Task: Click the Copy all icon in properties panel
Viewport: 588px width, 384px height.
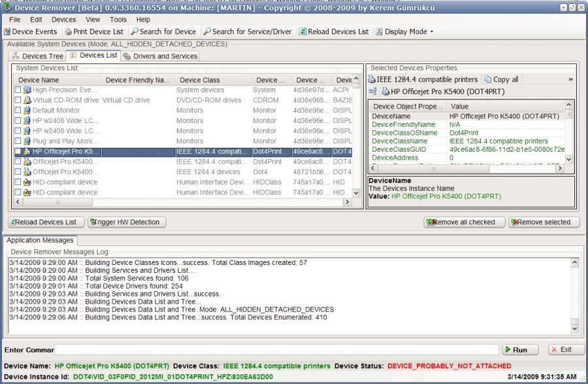Action: click(x=487, y=79)
